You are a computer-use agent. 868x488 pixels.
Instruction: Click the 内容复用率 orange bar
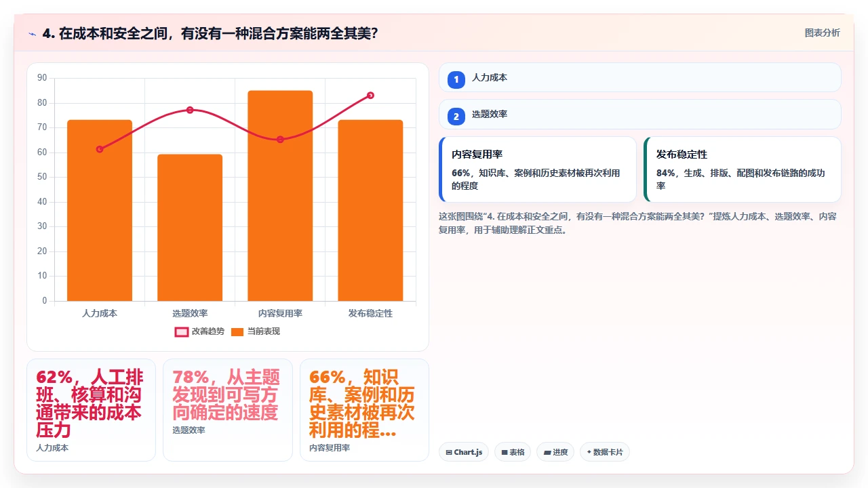[280, 196]
